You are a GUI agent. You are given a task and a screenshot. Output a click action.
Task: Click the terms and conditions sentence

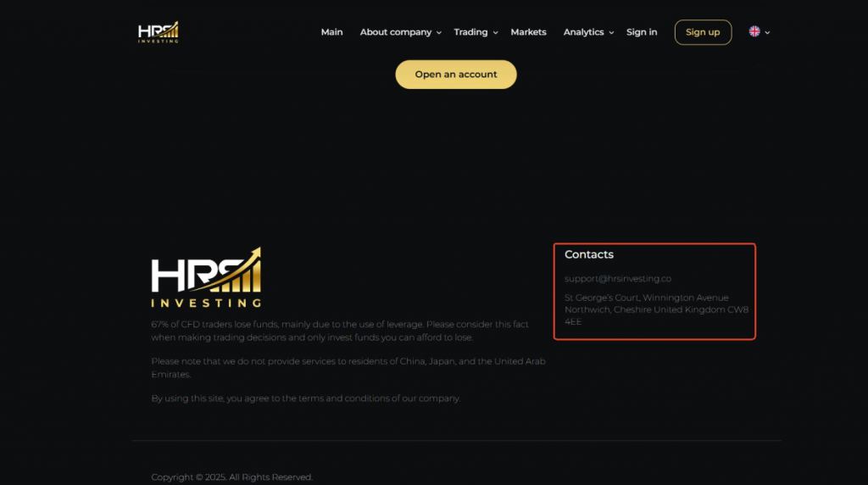click(305, 398)
